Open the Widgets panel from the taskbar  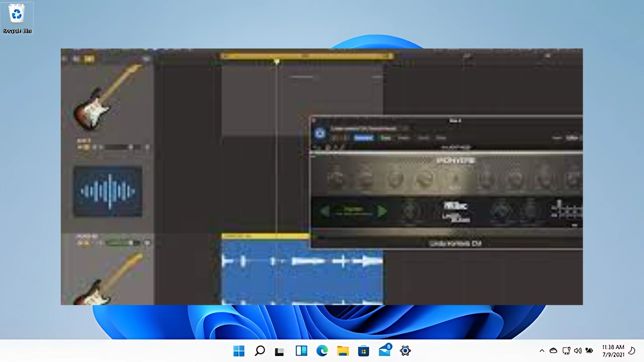coord(301,351)
